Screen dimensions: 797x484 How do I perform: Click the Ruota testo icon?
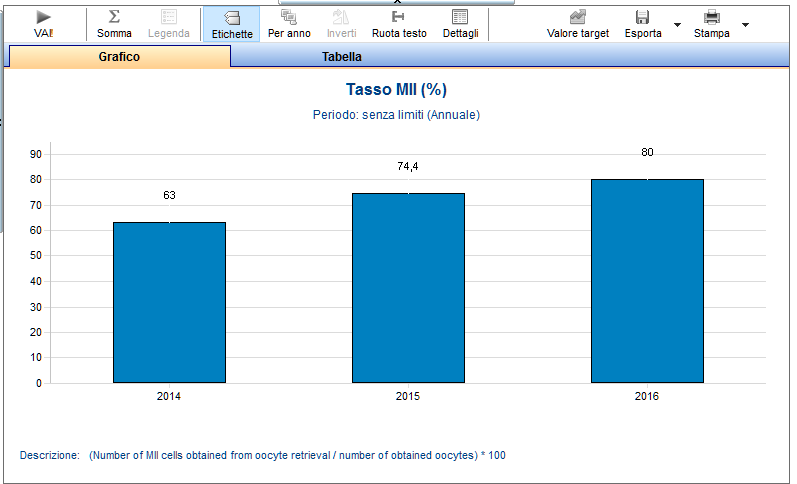(398, 17)
